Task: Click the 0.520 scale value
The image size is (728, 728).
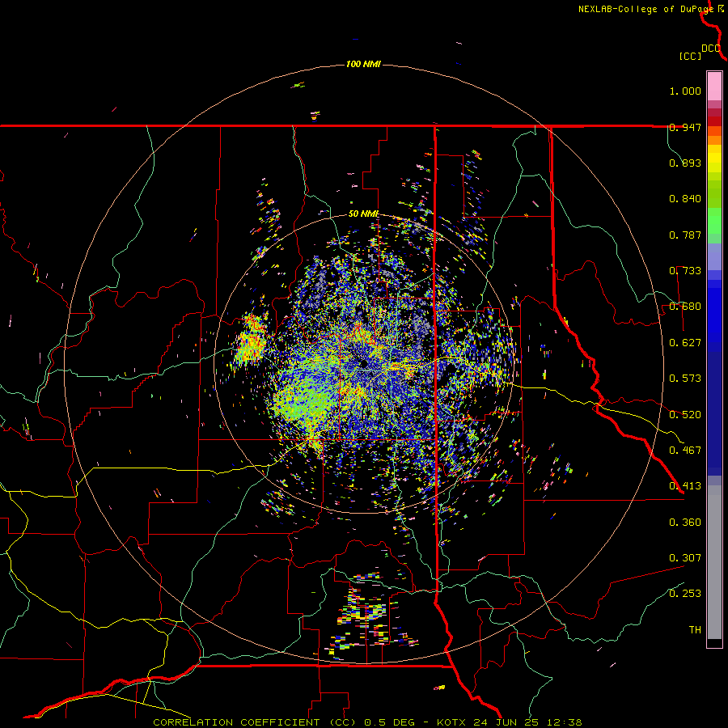Action: (x=685, y=415)
